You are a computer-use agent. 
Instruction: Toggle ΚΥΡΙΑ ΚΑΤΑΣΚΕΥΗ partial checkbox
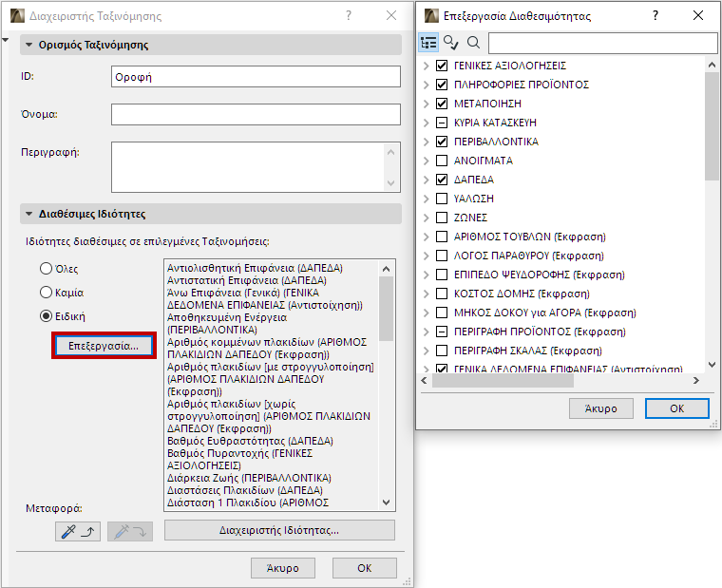point(442,123)
